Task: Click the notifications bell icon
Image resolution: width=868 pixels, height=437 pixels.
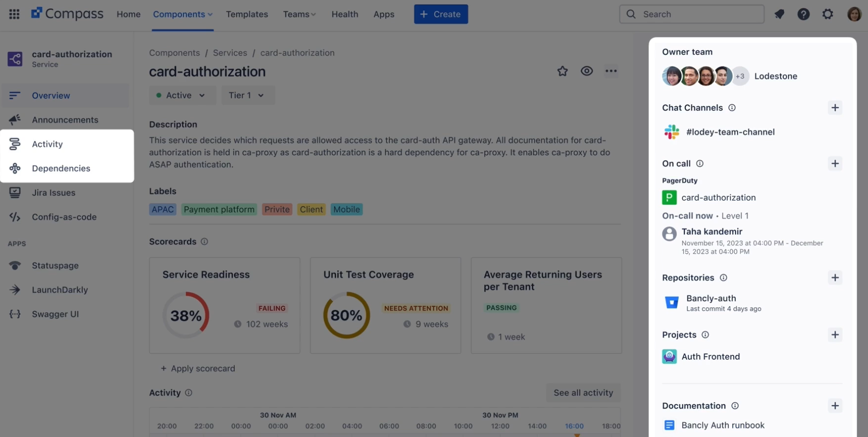Action: click(x=779, y=14)
